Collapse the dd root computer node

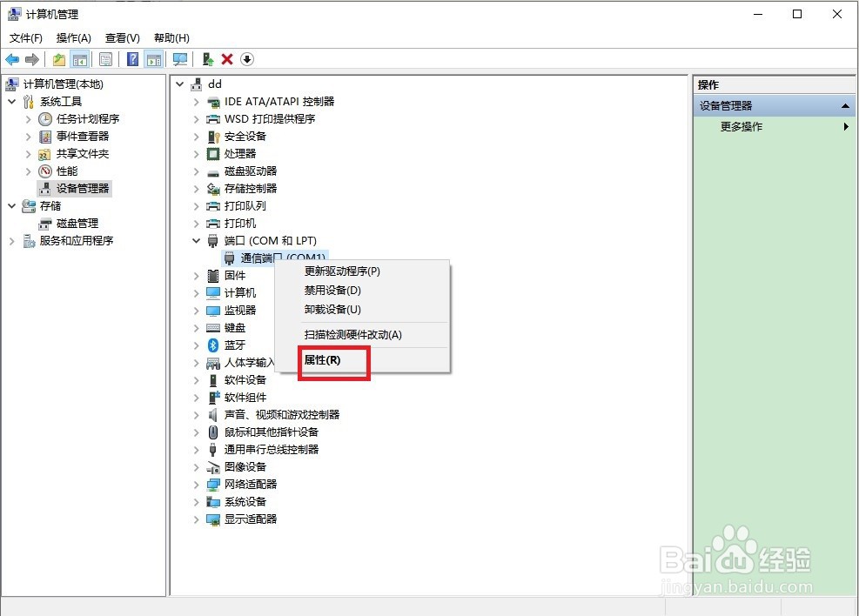point(179,84)
